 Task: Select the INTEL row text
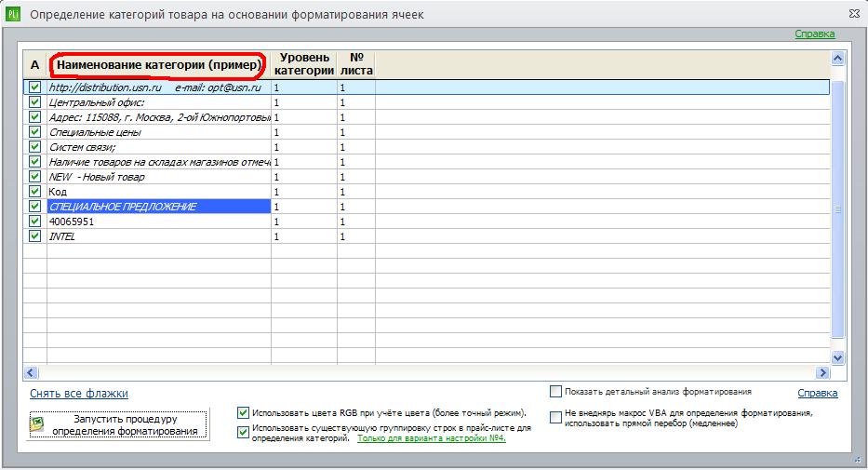62,236
